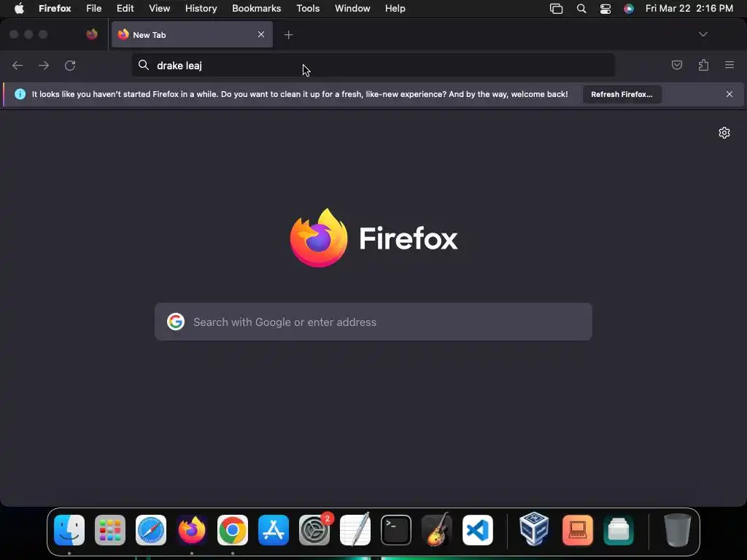The width and height of the screenshot is (747, 560).
Task: Open the File menu
Action: tap(94, 9)
